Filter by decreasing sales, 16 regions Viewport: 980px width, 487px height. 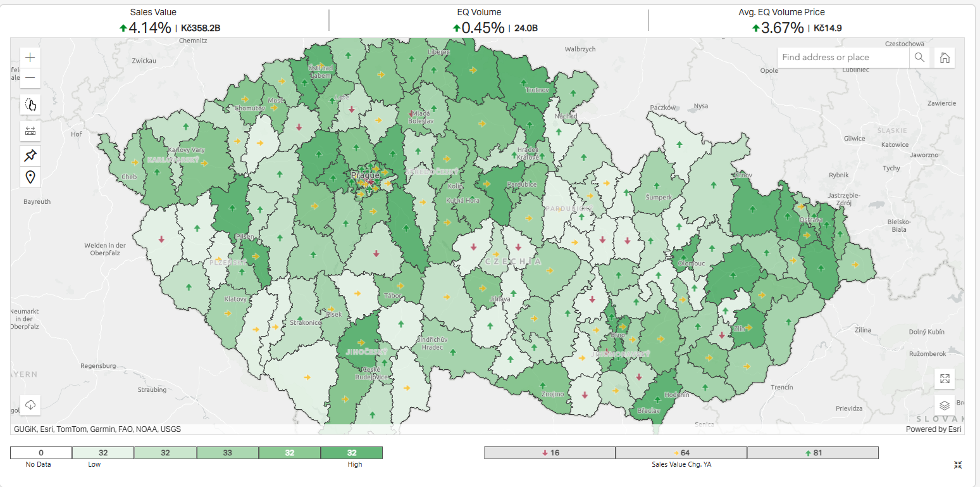[x=550, y=453]
